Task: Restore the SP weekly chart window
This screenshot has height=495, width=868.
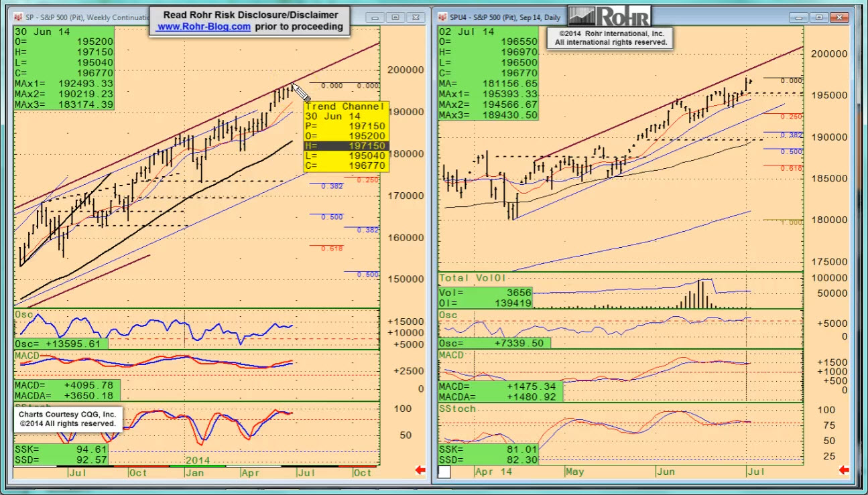Action: 395,17
